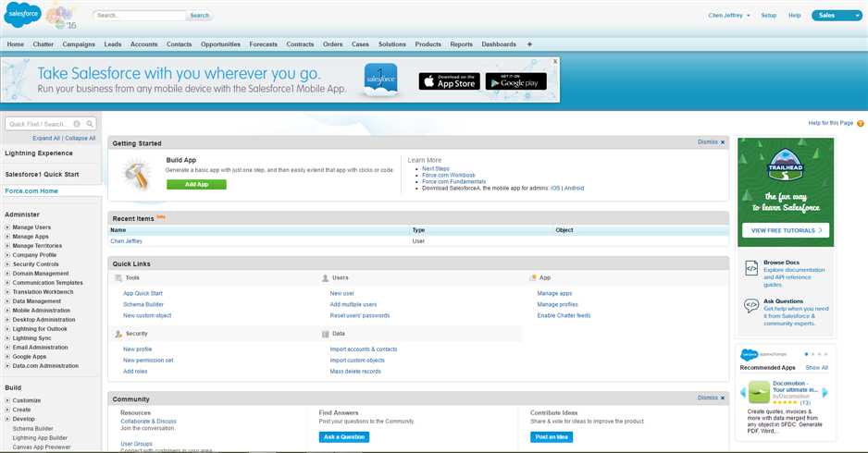Viewport: 868px width, 453px height.
Task: Click the Mass delete records link
Action: [x=355, y=371]
